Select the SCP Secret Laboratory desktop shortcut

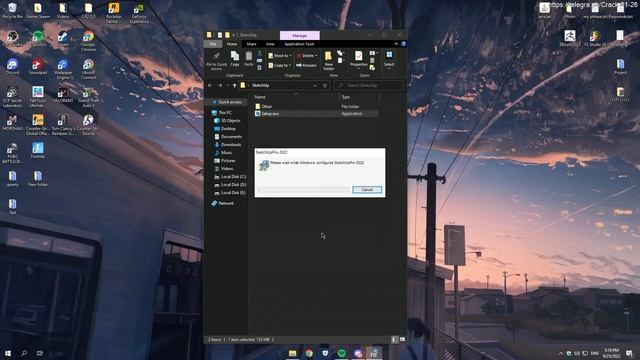pyautogui.click(x=12, y=97)
